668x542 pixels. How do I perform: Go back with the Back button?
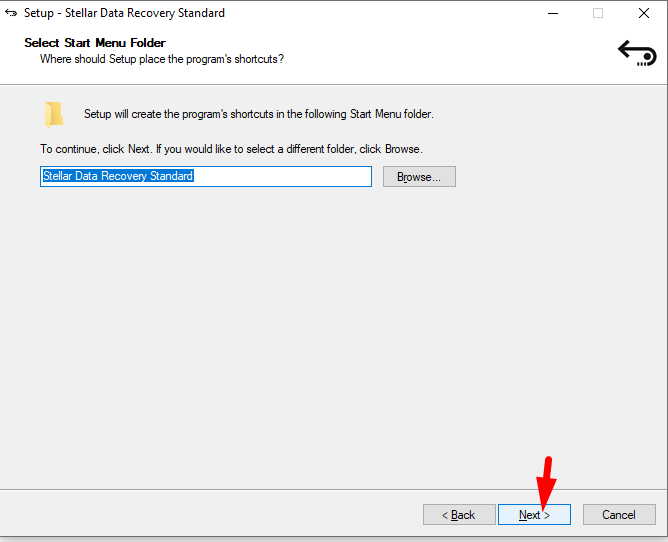[x=459, y=515]
